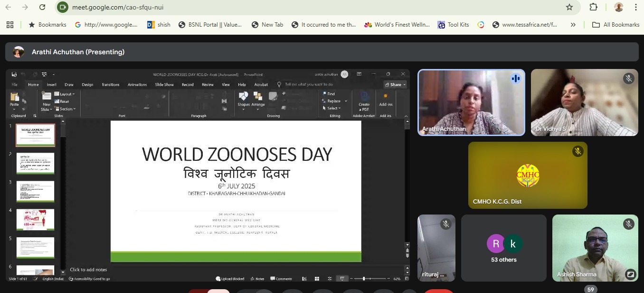Bookmark this page with the star icon

point(569,7)
